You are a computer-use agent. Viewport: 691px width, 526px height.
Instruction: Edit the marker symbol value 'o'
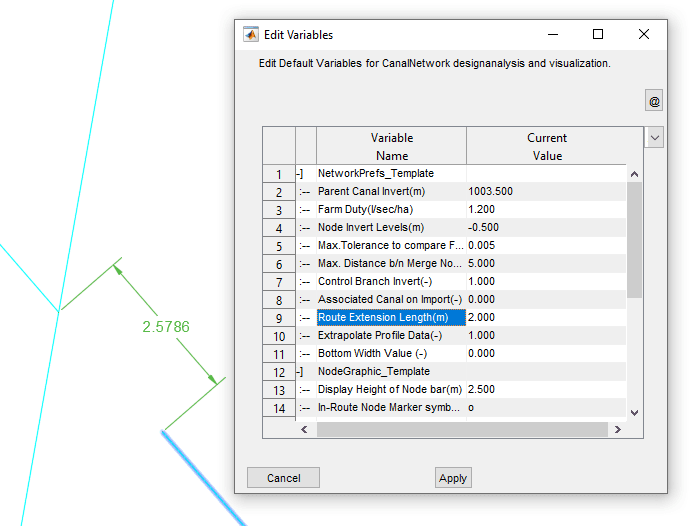tap(546, 408)
